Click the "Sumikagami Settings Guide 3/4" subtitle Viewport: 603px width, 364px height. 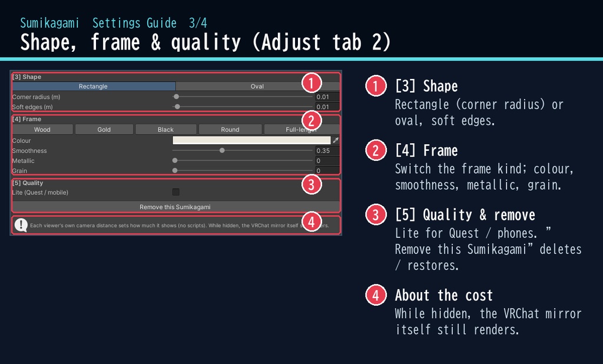114,23
